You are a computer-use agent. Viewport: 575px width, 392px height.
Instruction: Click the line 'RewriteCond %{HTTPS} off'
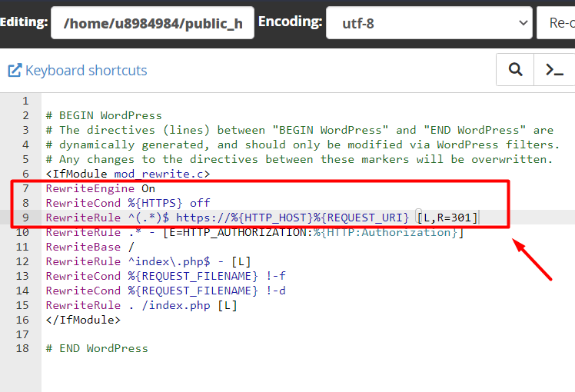128,203
